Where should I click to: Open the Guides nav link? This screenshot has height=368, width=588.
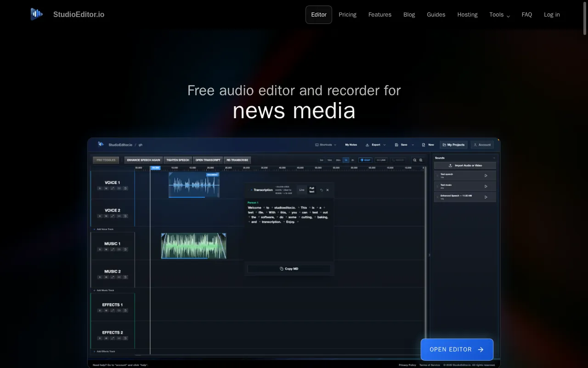click(436, 15)
